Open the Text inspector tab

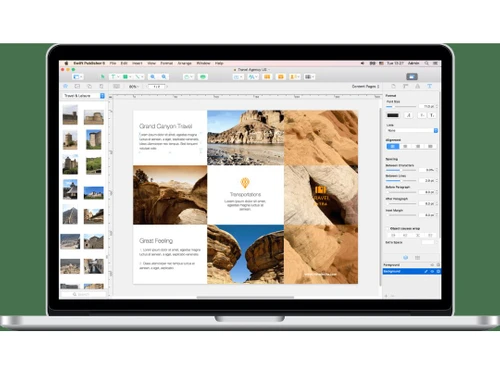[x=429, y=86]
